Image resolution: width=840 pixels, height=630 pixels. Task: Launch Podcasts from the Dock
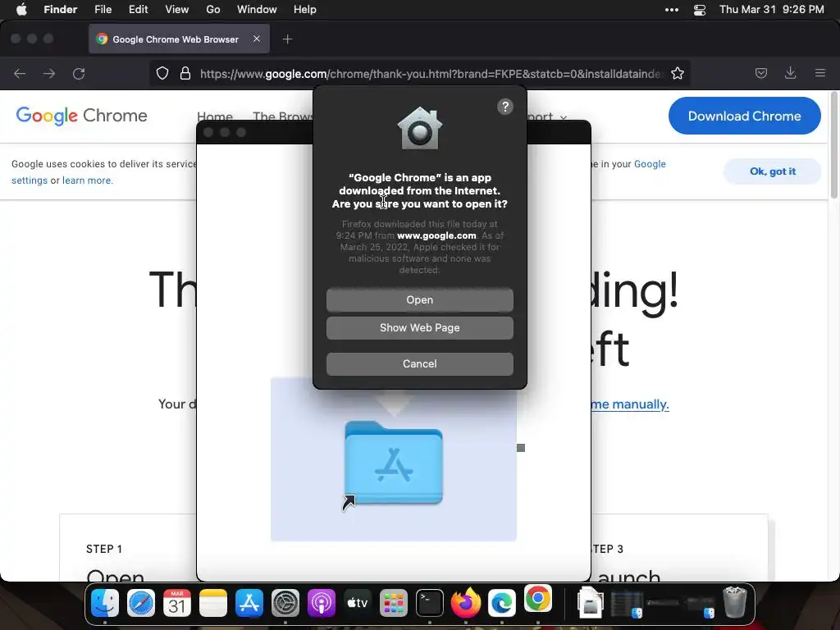click(322, 603)
